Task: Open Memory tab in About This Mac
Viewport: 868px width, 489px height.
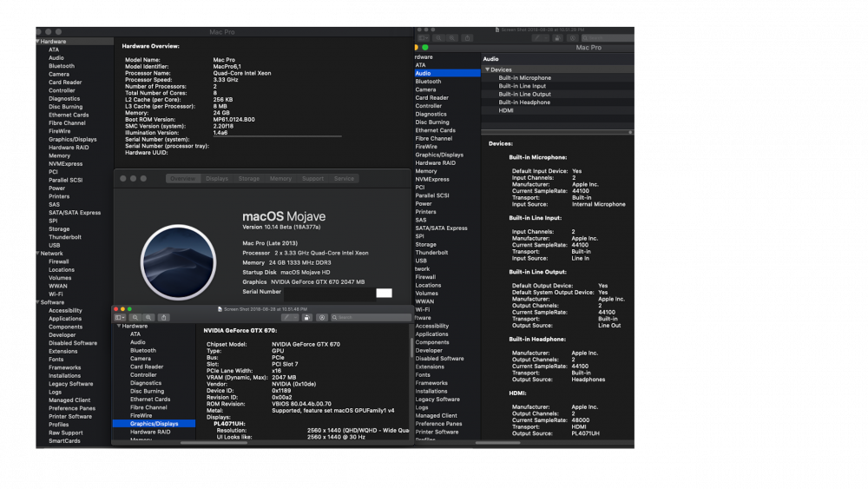Action: click(x=280, y=178)
